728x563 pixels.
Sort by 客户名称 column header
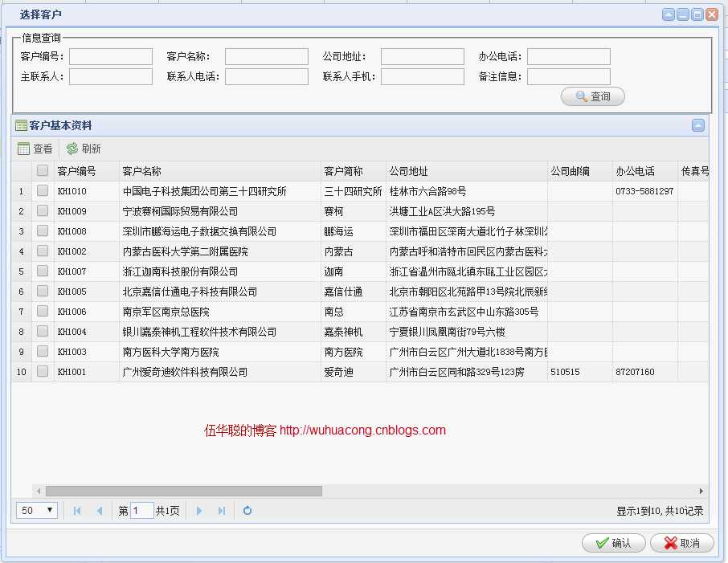tap(219, 171)
